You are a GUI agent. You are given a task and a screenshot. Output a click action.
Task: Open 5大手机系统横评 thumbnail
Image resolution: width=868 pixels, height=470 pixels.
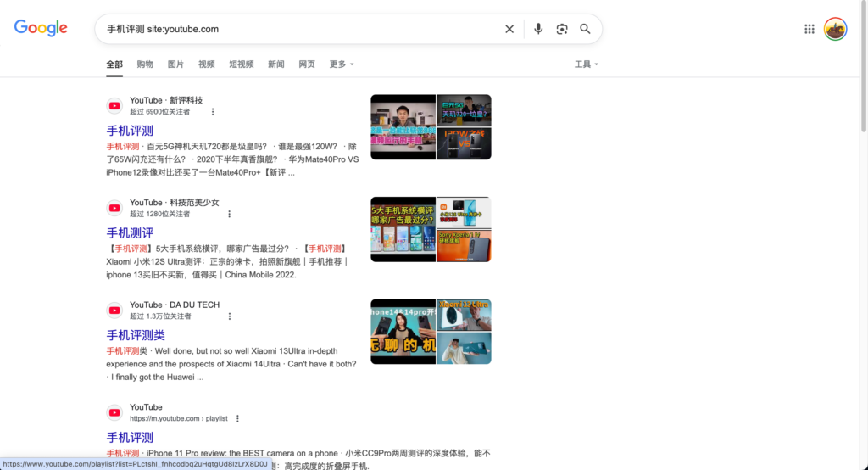pos(403,229)
